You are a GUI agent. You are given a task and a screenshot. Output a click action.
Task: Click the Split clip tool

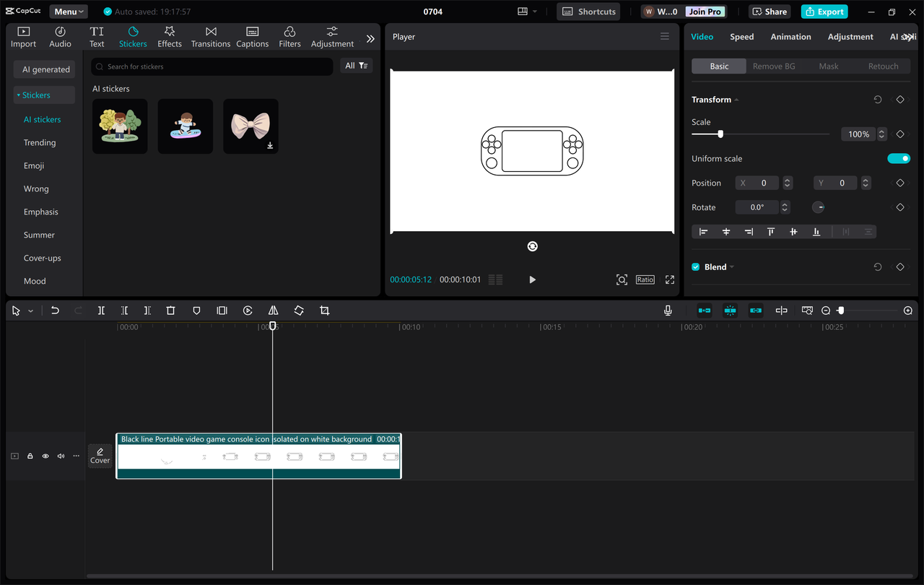101,311
